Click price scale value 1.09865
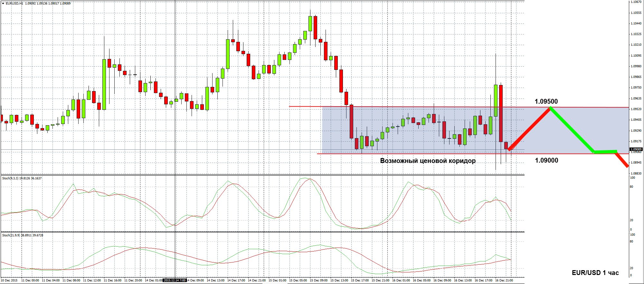This screenshot has height=284, width=644. click(x=636, y=77)
